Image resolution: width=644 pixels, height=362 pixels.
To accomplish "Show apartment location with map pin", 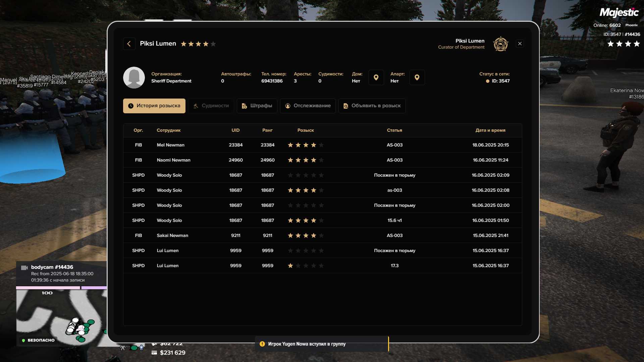I will [417, 77].
